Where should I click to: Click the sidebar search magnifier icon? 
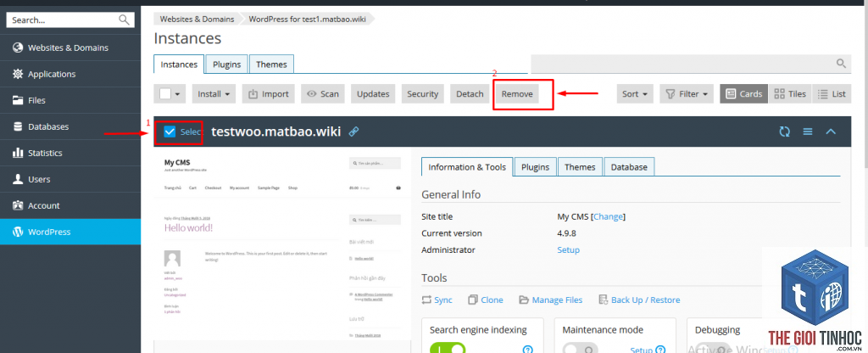[x=124, y=20]
